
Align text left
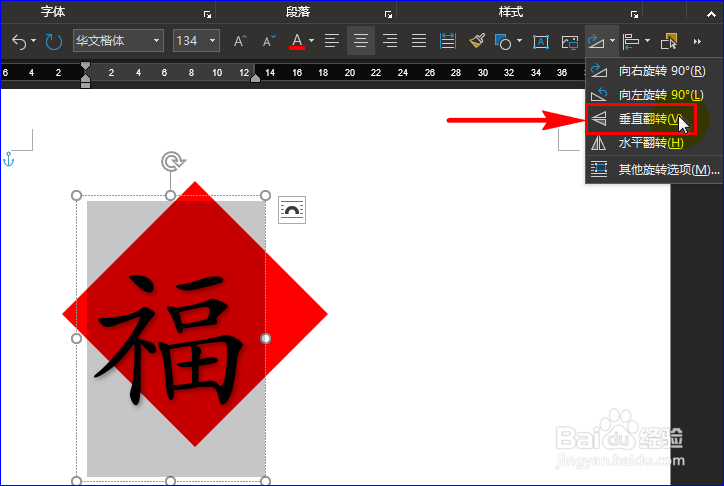332,41
